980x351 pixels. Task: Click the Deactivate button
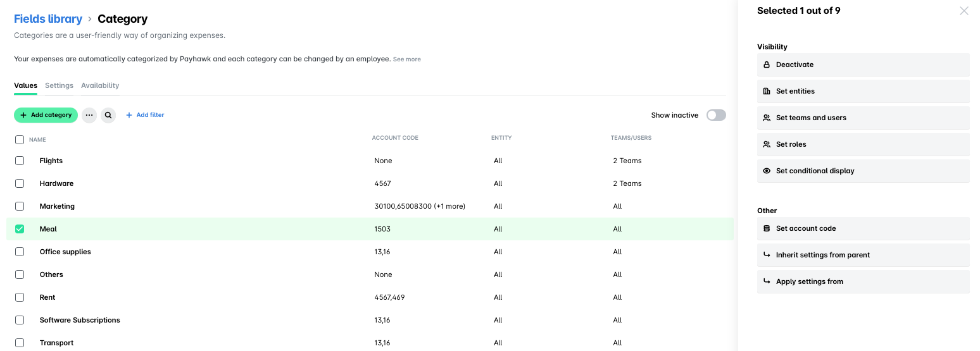click(864, 65)
